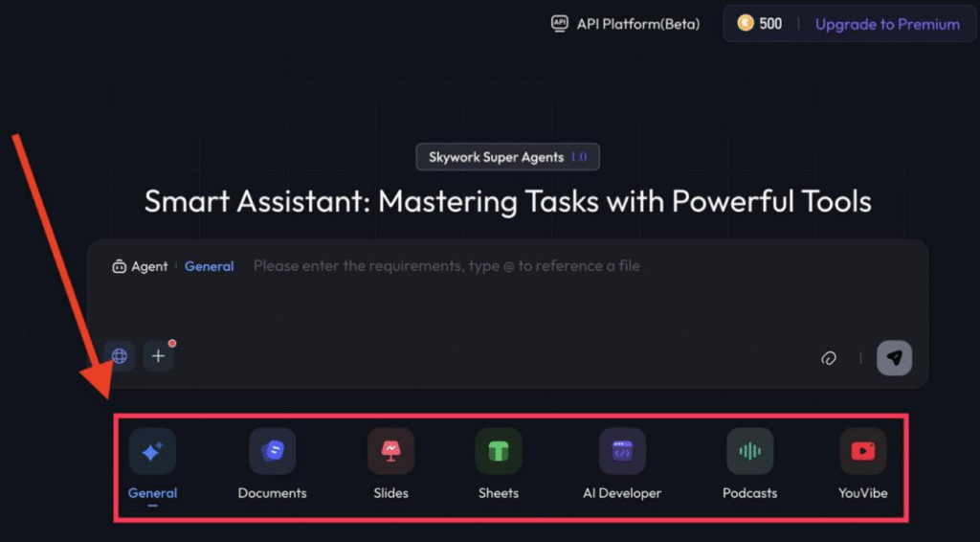Toggle the globe web search button

(x=120, y=356)
